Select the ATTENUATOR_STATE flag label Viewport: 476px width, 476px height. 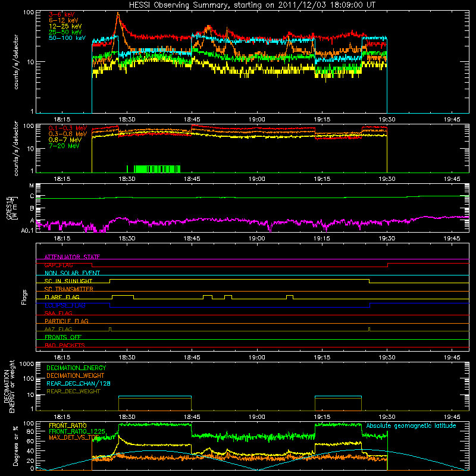coord(72,257)
